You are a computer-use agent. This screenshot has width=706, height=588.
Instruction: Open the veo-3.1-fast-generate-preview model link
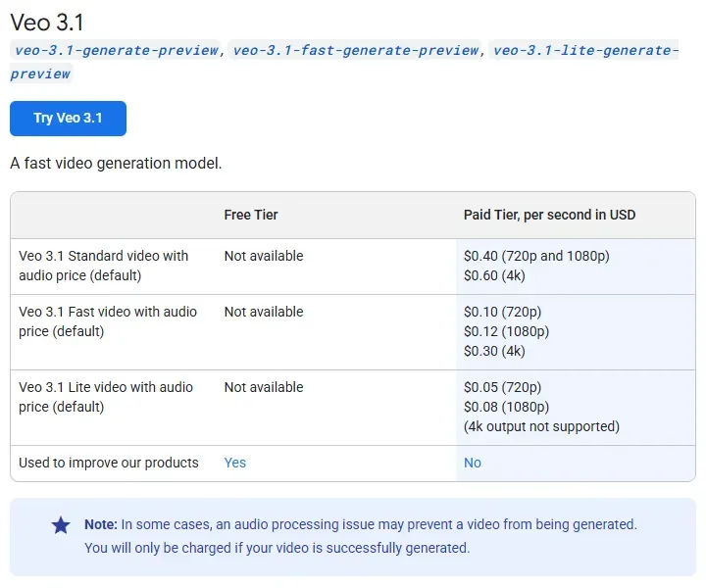355,50
